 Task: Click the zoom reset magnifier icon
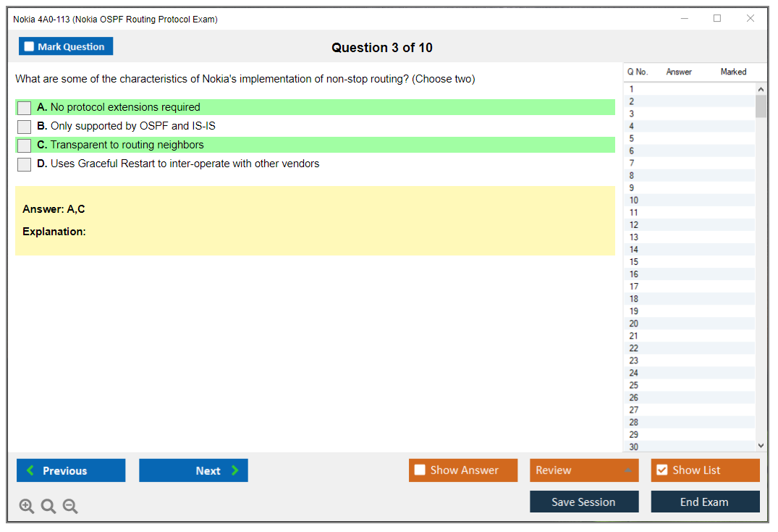48,507
